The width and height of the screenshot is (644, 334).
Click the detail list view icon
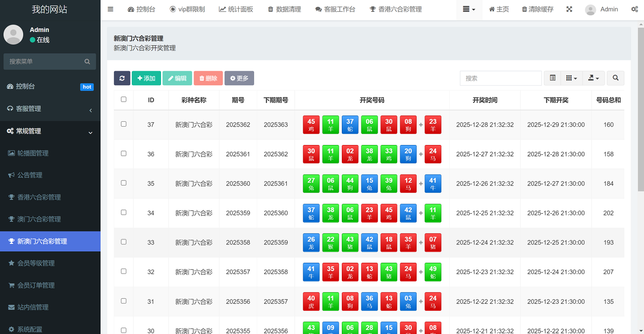[553, 78]
